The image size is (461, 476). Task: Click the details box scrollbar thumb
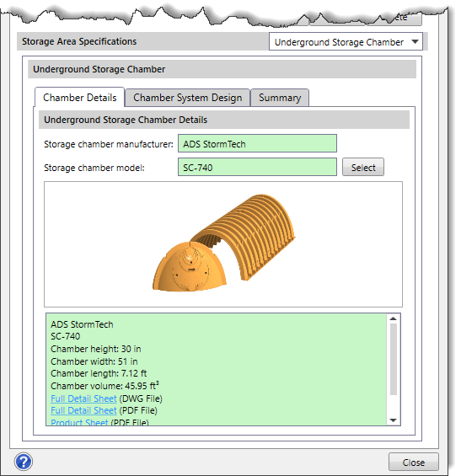coord(394,359)
